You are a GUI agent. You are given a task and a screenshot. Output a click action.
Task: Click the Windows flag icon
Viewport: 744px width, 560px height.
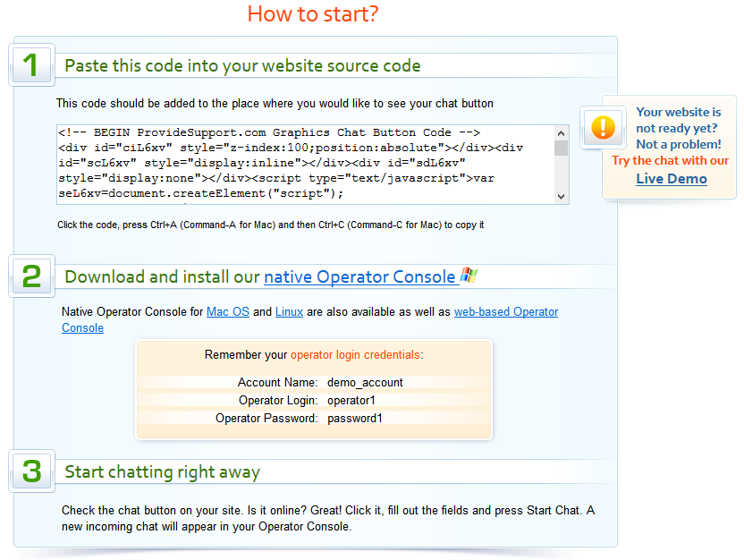pos(469,275)
